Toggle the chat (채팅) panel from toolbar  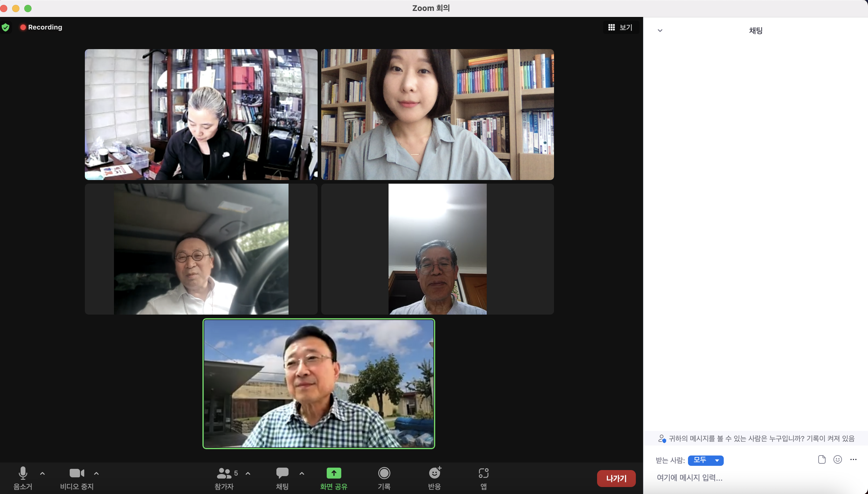coord(282,473)
